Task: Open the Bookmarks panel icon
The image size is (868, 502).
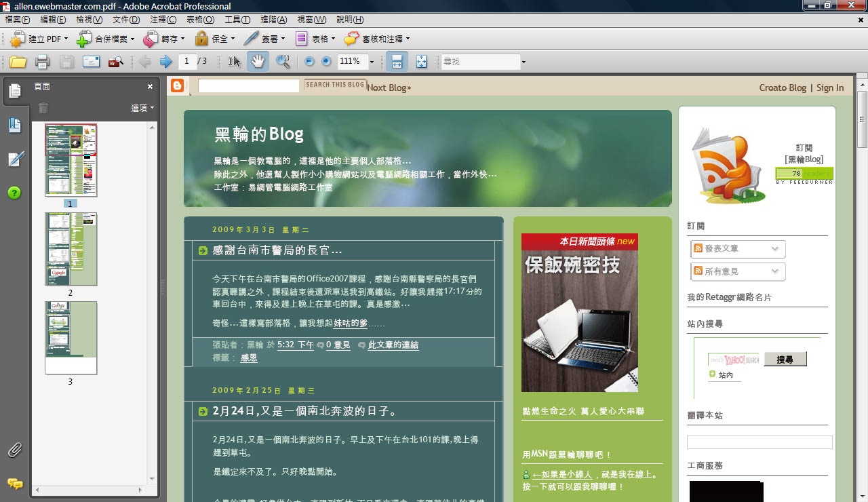Action: pos(15,125)
